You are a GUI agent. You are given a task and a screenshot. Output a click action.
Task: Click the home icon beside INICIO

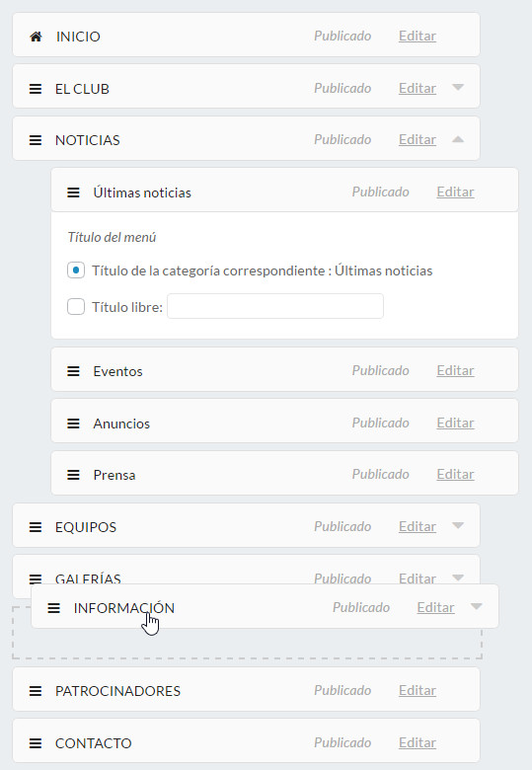(36, 37)
